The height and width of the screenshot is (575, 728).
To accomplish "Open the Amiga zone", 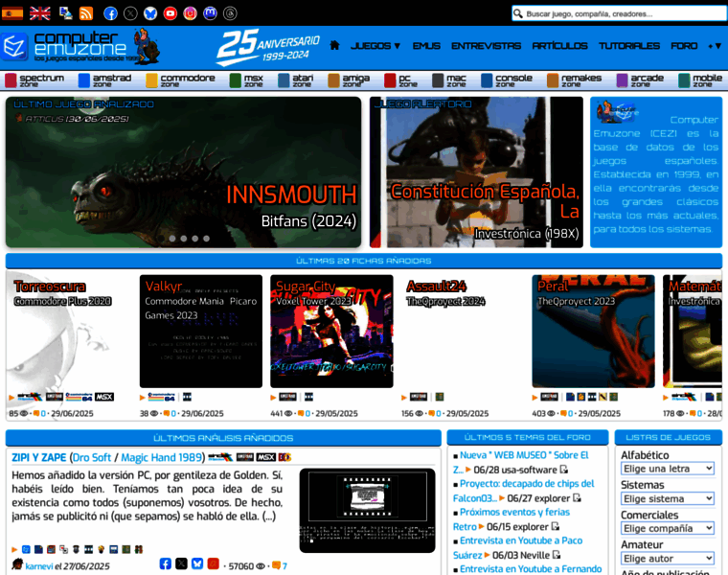I will point(349,80).
